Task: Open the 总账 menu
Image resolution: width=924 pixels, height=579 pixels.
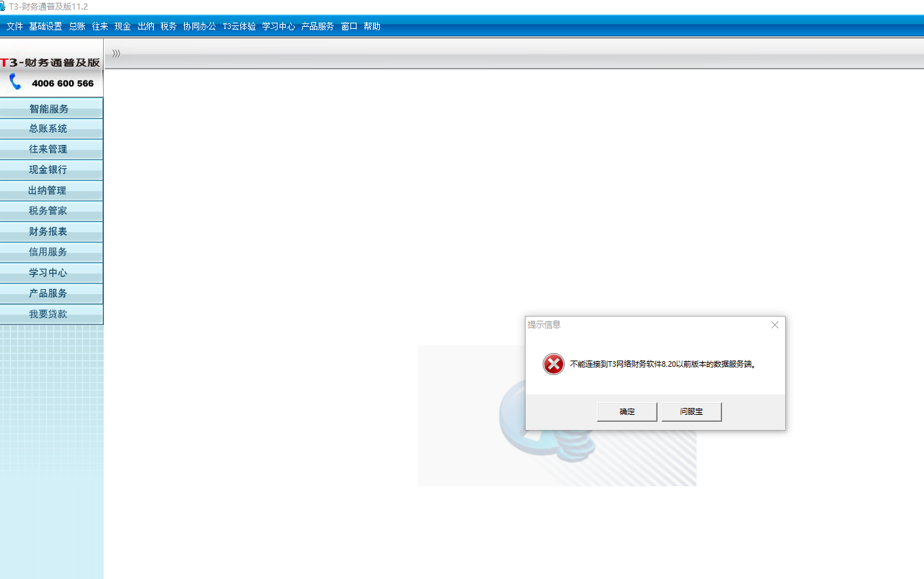Action: tap(77, 27)
